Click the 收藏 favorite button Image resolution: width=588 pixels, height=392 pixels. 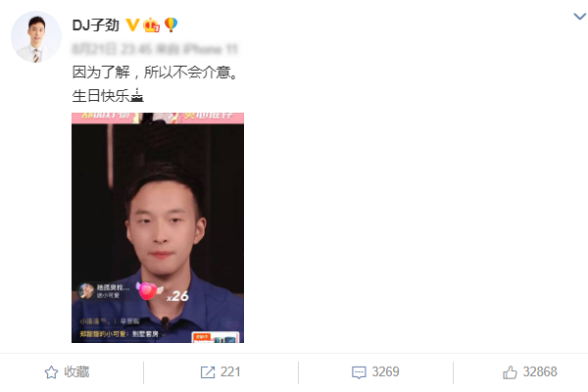(x=67, y=372)
